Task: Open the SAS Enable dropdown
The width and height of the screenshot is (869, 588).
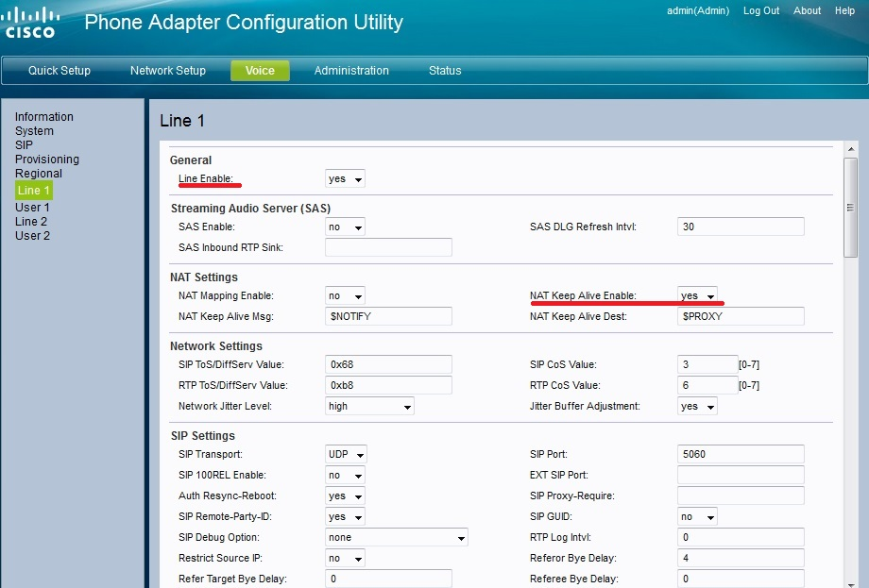Action: tap(345, 227)
